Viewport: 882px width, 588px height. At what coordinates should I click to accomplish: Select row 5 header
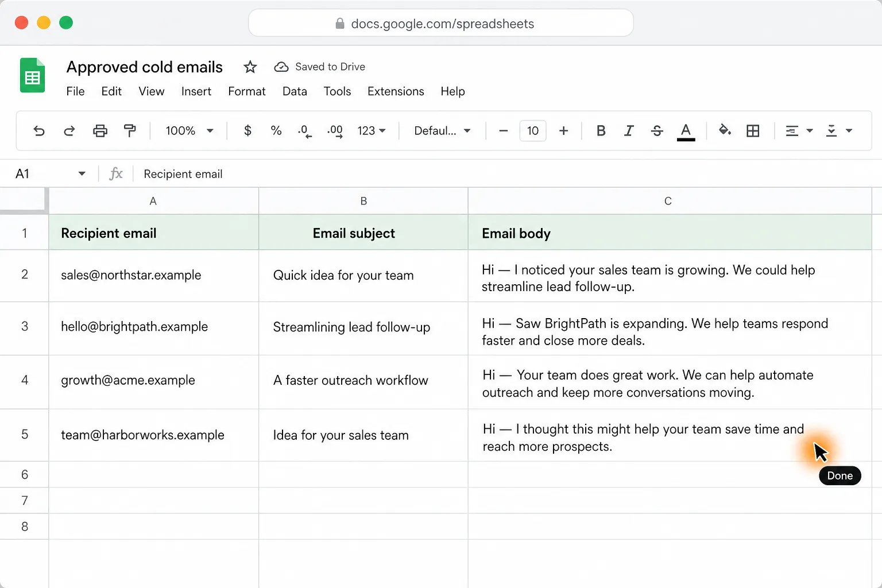(x=24, y=435)
